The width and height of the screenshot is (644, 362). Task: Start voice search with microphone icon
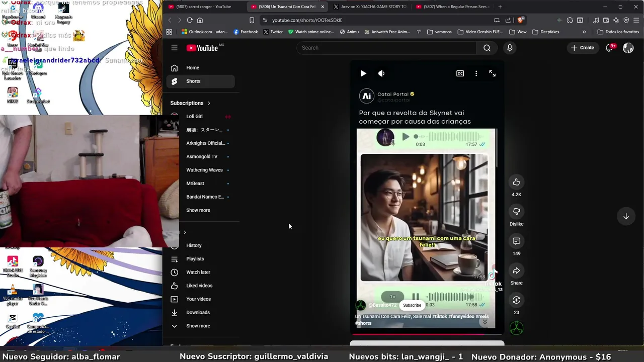click(x=510, y=48)
